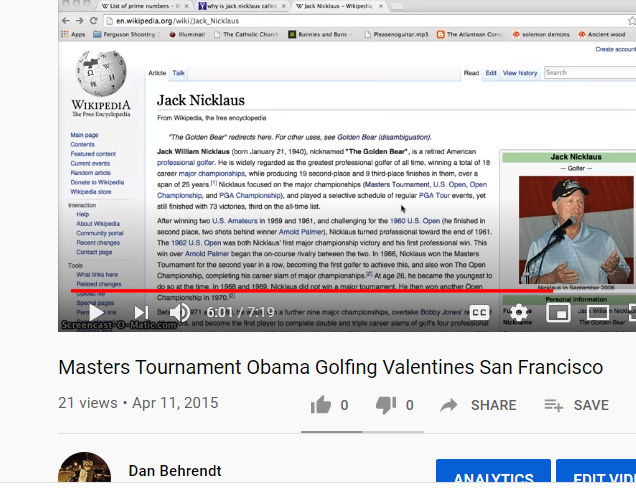Go forward in the recorded browser
636x488 pixels.
80,21
